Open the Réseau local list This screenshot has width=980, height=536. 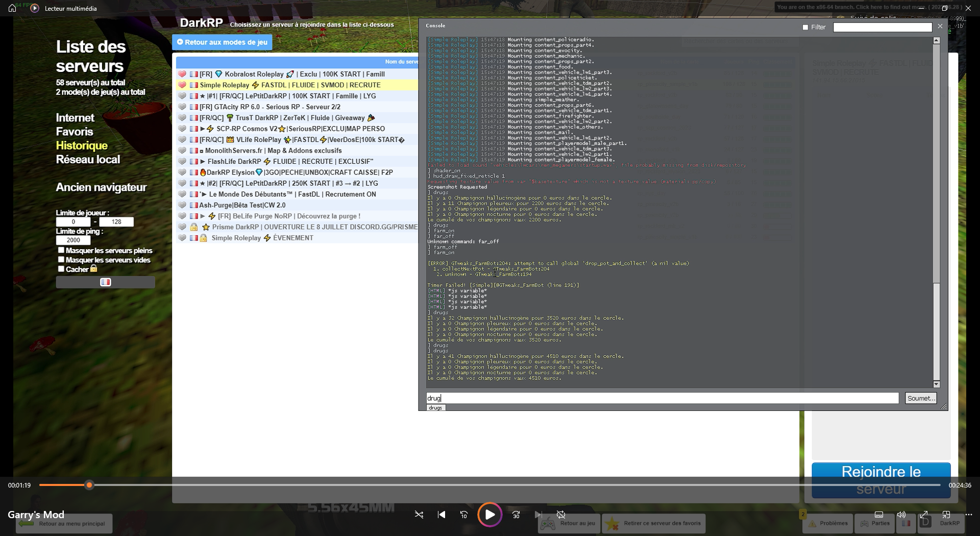pyautogui.click(x=88, y=159)
